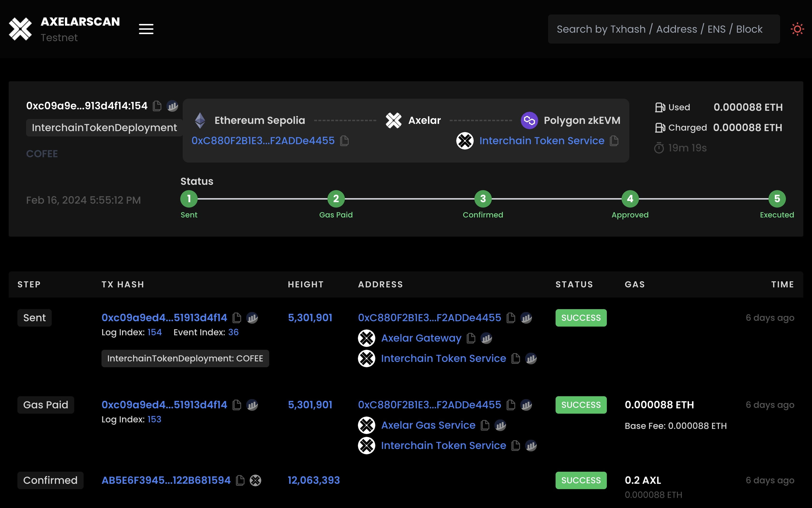Click Log Index value 153
The height and width of the screenshot is (508, 812).
[x=154, y=419]
